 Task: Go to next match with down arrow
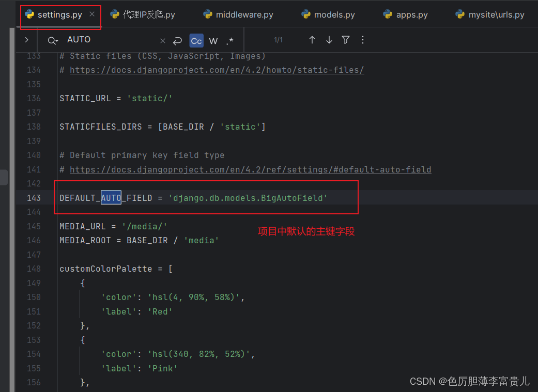pos(329,40)
